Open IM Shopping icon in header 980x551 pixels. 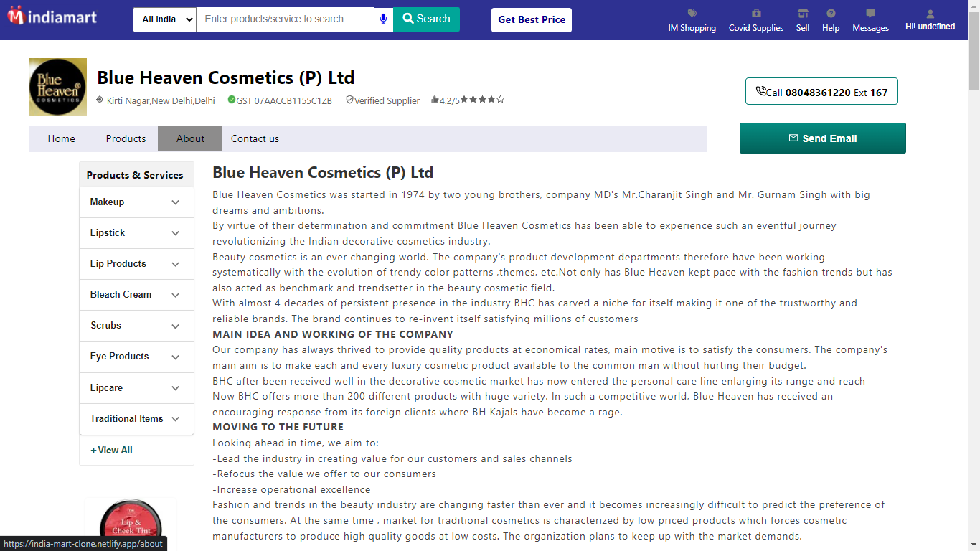[692, 14]
